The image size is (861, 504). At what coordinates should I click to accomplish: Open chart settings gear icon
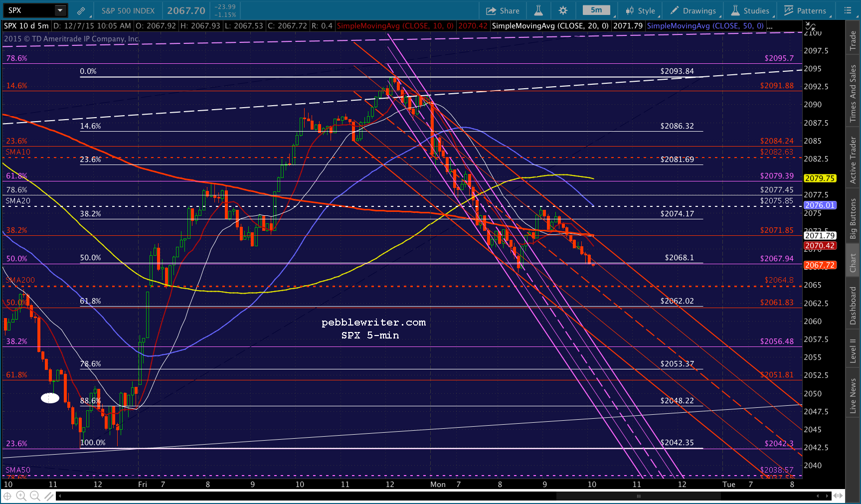click(x=563, y=10)
